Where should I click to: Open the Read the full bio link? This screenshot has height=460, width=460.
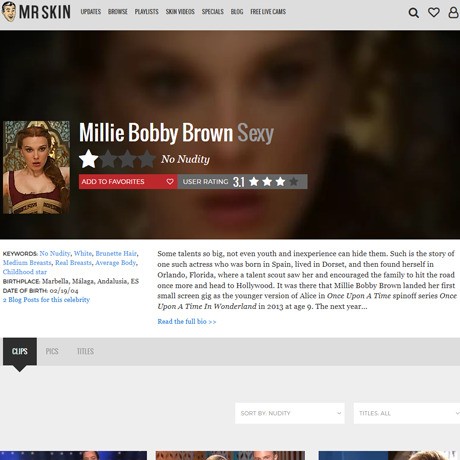coord(187,322)
